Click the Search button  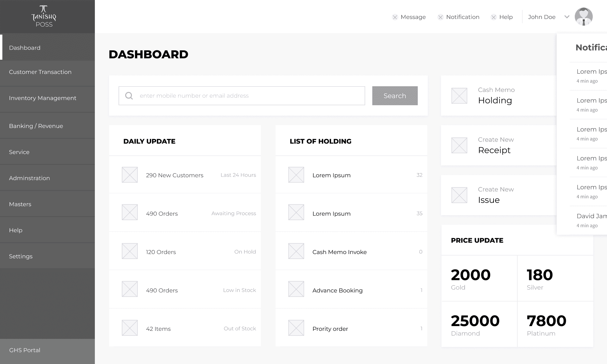click(x=395, y=96)
